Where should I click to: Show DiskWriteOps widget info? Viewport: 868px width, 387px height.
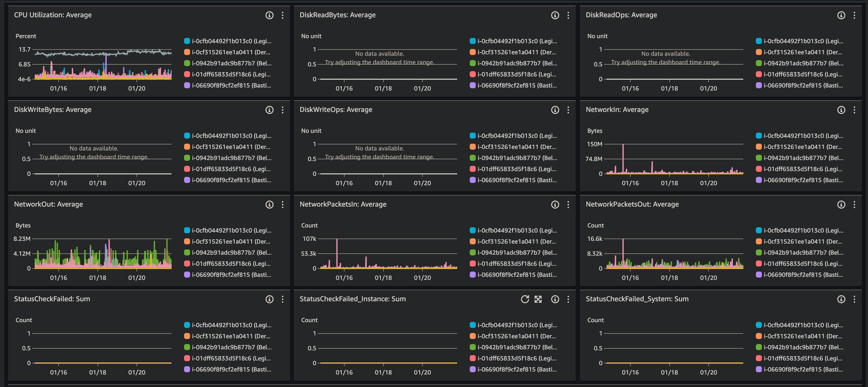click(555, 110)
